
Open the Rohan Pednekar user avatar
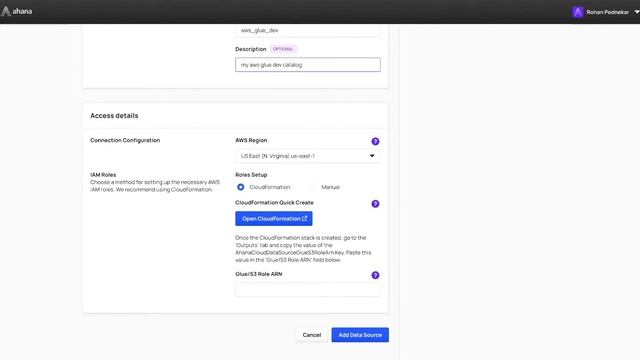pos(577,12)
